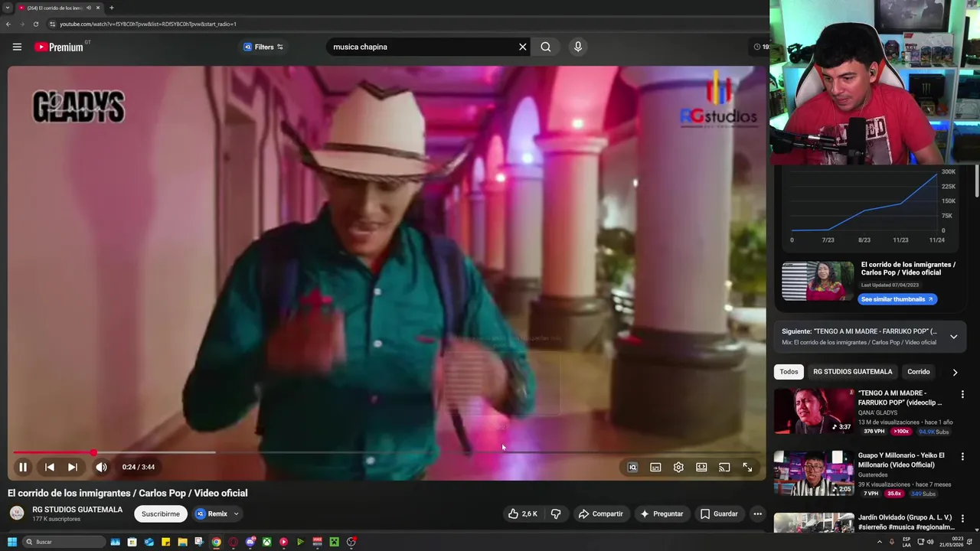
Task: Enter fullscreen mode on the video
Action: (x=747, y=467)
